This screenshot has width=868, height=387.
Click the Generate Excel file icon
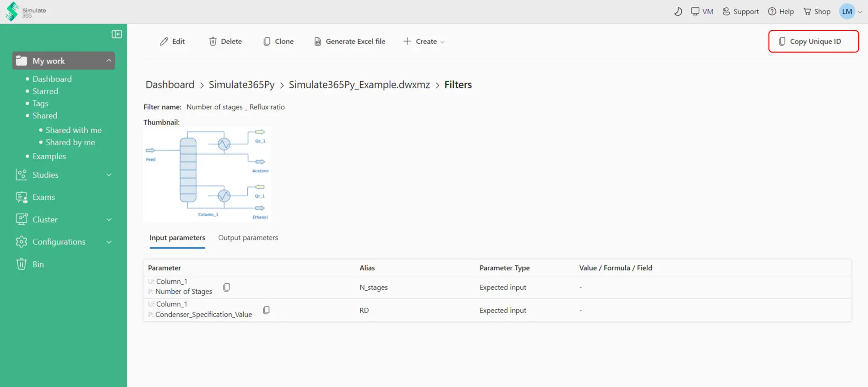point(318,42)
